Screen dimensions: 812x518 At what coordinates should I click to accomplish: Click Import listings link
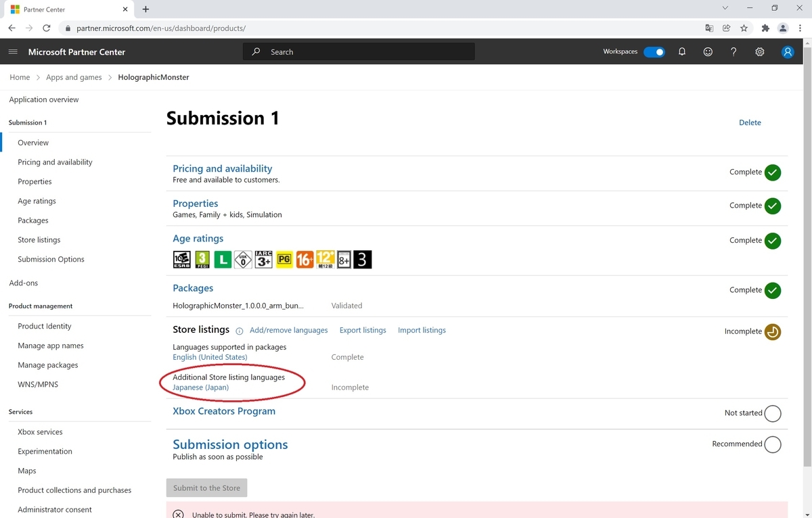[422, 330]
